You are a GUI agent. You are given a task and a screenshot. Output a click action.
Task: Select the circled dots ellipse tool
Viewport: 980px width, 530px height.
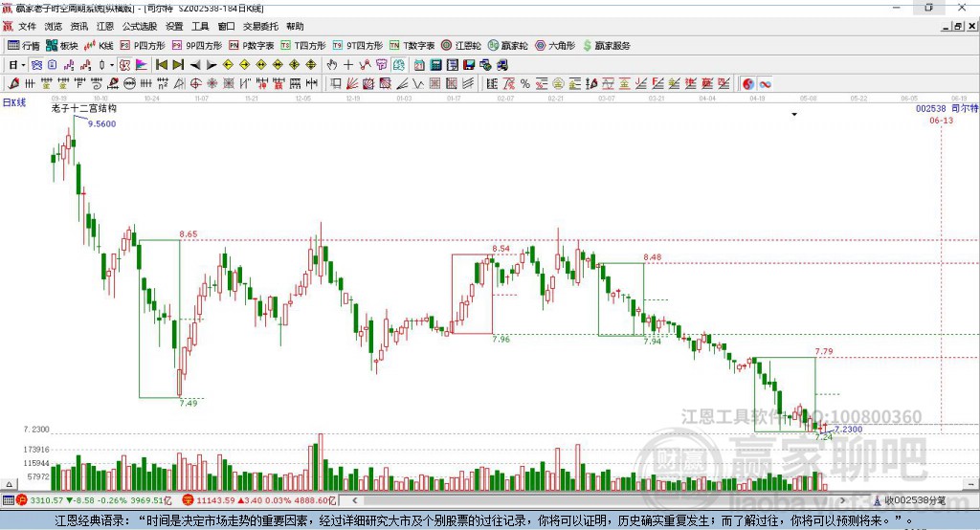(x=130, y=83)
